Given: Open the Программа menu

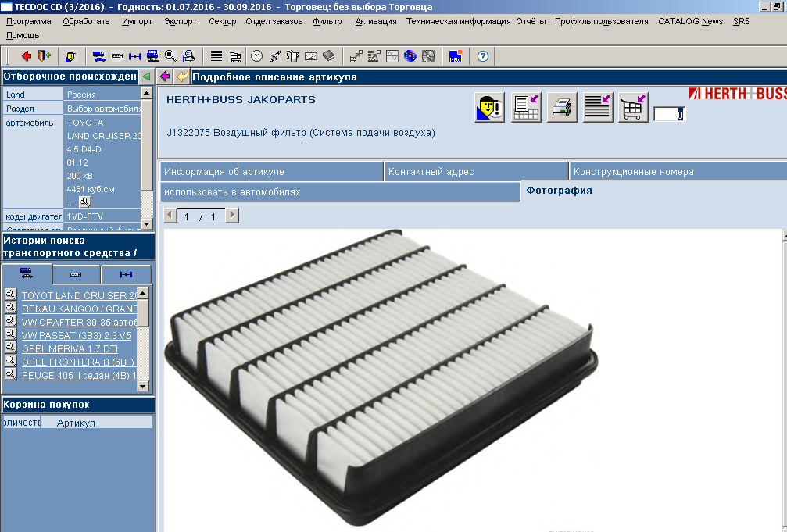Looking at the screenshot, I should [29, 21].
